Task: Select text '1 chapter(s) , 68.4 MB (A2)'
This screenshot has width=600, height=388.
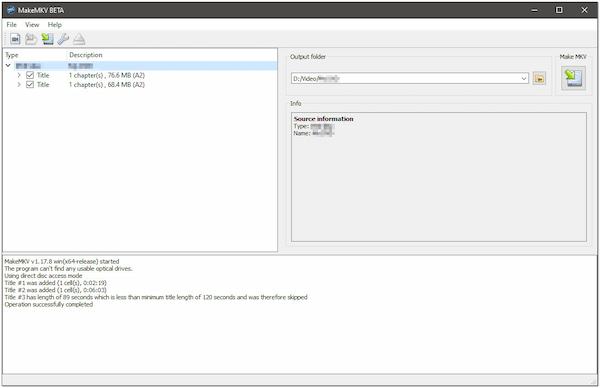Action: [x=107, y=85]
